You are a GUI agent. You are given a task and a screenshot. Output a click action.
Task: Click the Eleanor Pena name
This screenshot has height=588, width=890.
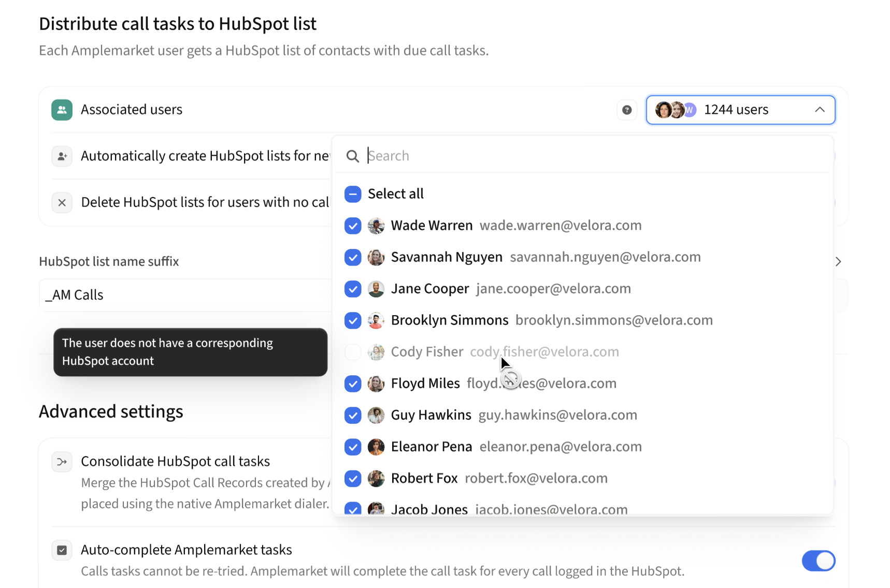click(432, 447)
